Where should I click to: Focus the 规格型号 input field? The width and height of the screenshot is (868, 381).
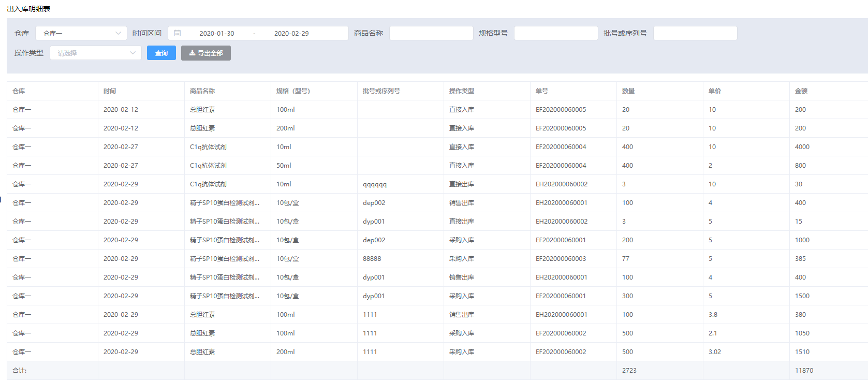click(x=556, y=33)
